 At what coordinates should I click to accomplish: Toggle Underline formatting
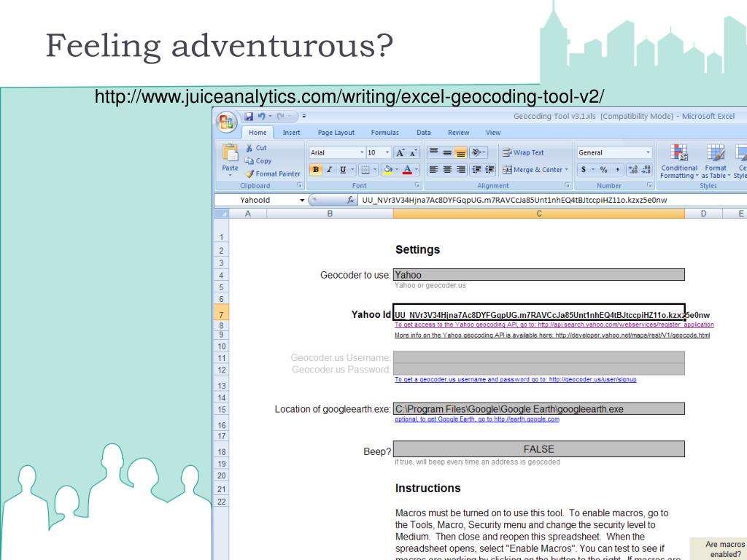point(343,169)
